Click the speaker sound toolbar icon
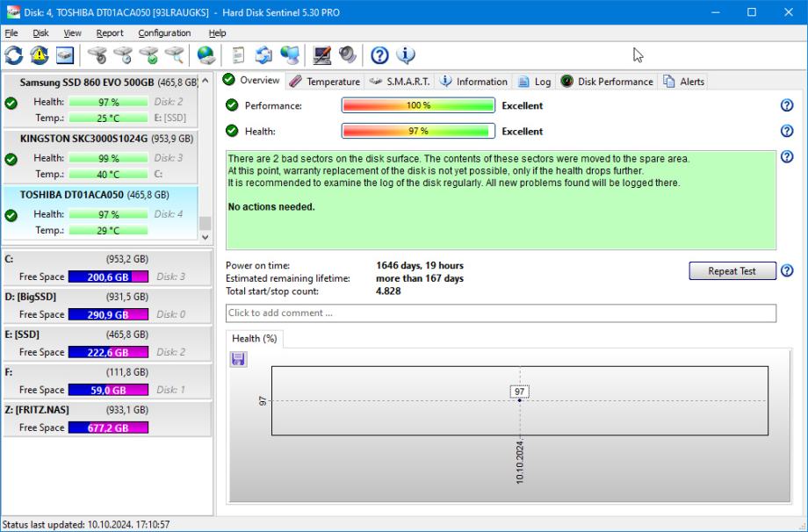The width and height of the screenshot is (808, 532). pyautogui.click(x=348, y=55)
